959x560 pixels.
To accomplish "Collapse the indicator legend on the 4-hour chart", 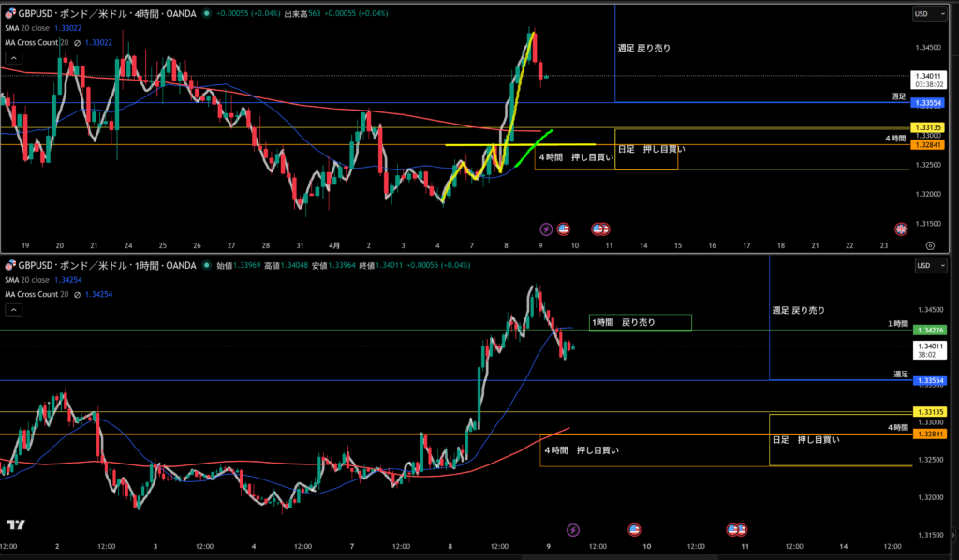I will 12,57.
